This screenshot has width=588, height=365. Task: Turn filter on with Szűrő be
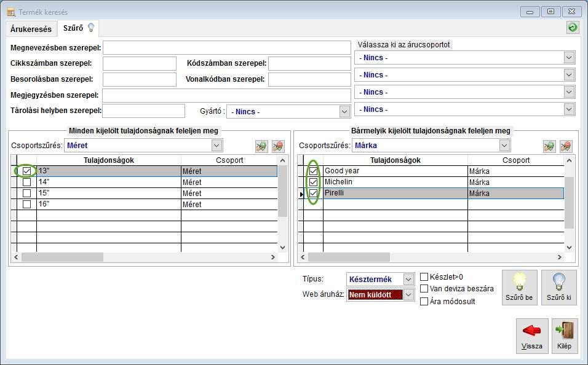519,288
